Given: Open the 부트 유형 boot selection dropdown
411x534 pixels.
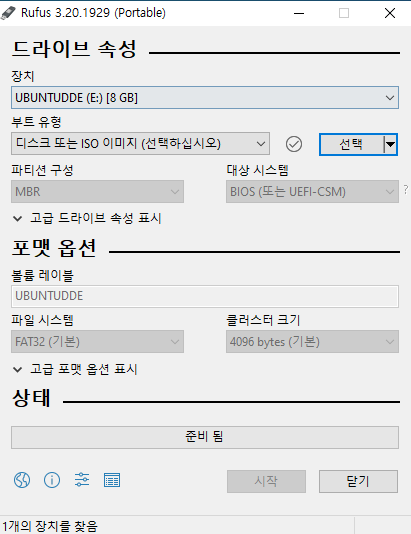Looking at the screenshot, I should pyautogui.click(x=140, y=144).
